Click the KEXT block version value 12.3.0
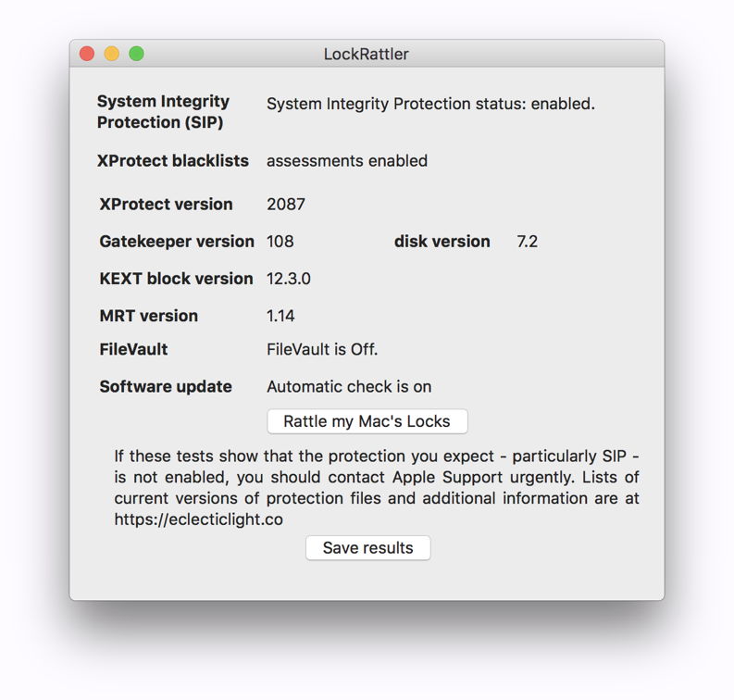The image size is (734, 700). tap(288, 279)
